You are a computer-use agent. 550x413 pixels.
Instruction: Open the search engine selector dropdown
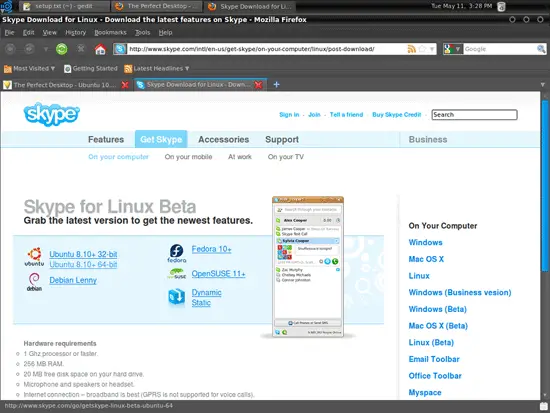pos(452,49)
